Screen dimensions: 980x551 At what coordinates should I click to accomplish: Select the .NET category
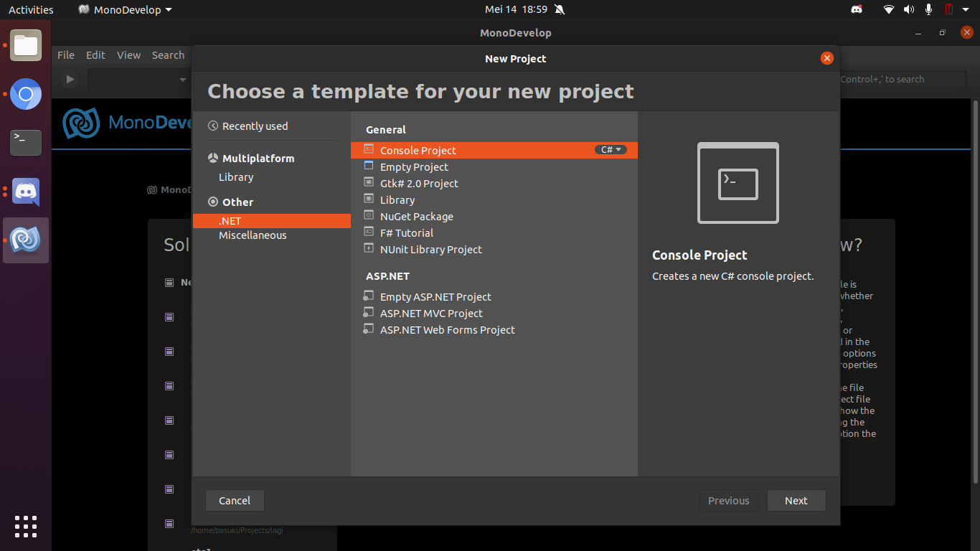tap(272, 221)
